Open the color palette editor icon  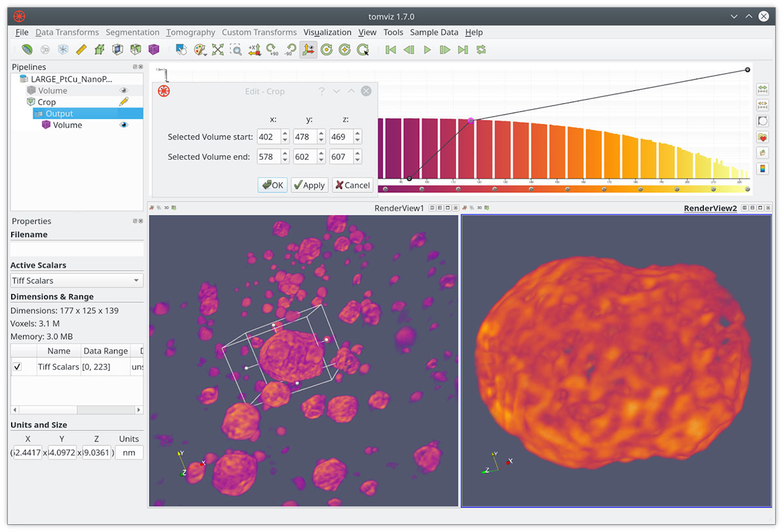pos(200,50)
